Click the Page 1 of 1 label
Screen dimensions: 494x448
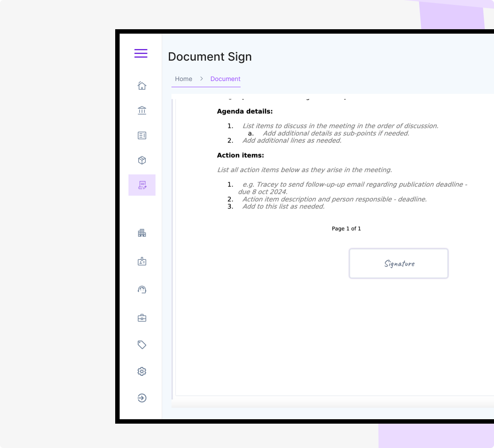pyautogui.click(x=346, y=228)
